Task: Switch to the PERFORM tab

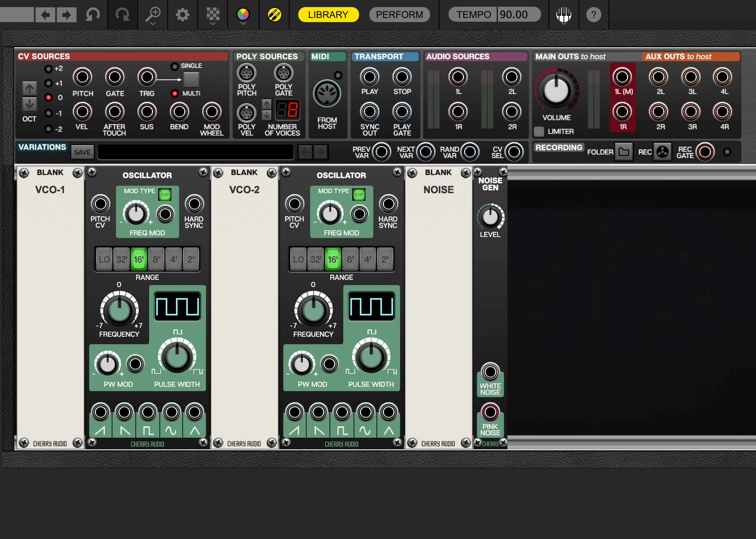Action: (x=399, y=15)
